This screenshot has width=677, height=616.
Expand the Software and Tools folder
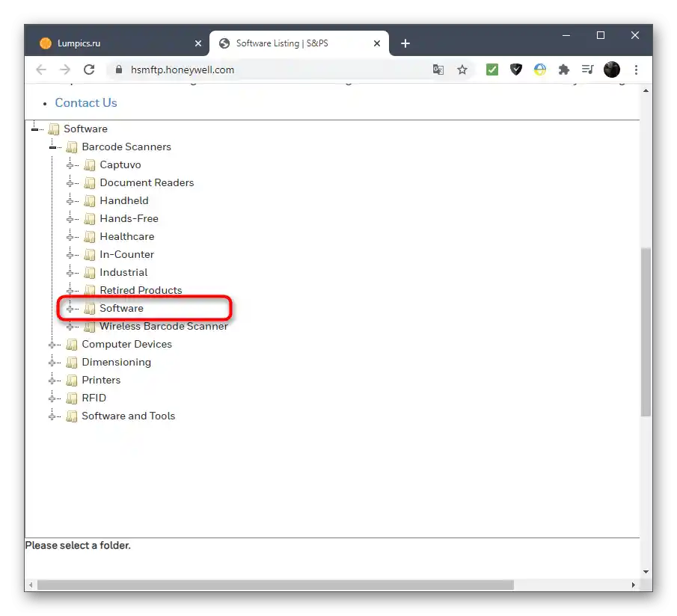(x=52, y=416)
